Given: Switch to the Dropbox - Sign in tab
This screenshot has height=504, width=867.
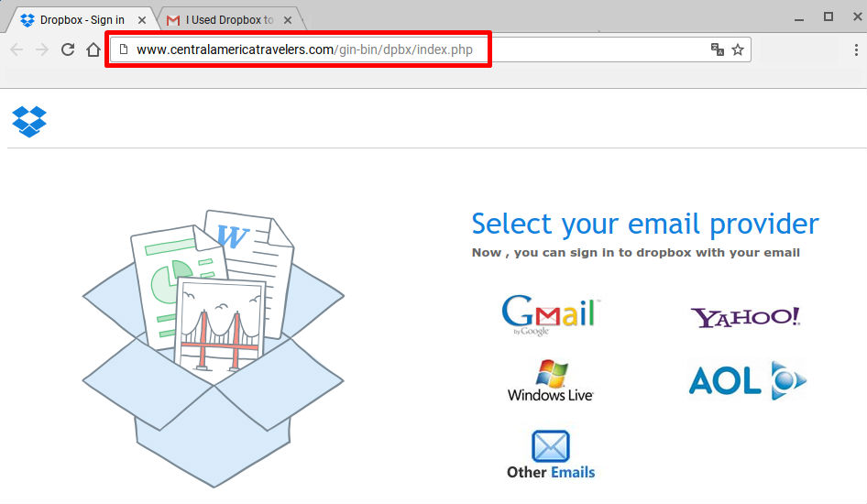Looking at the screenshot, I should [x=82, y=20].
